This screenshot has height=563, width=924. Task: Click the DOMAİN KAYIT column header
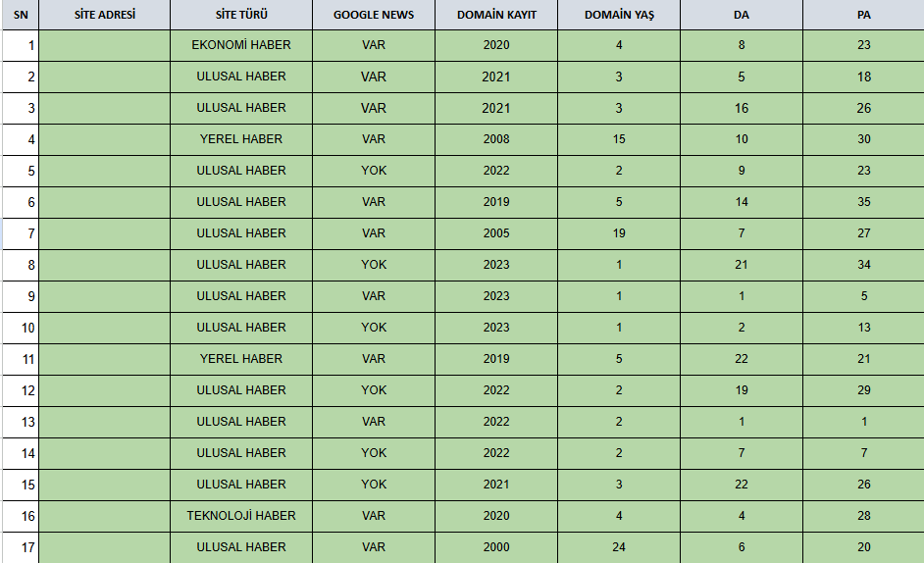(496, 15)
